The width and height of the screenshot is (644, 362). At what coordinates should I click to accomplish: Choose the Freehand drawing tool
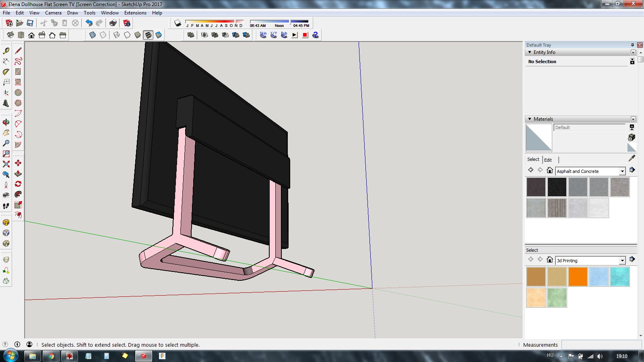click(x=18, y=61)
